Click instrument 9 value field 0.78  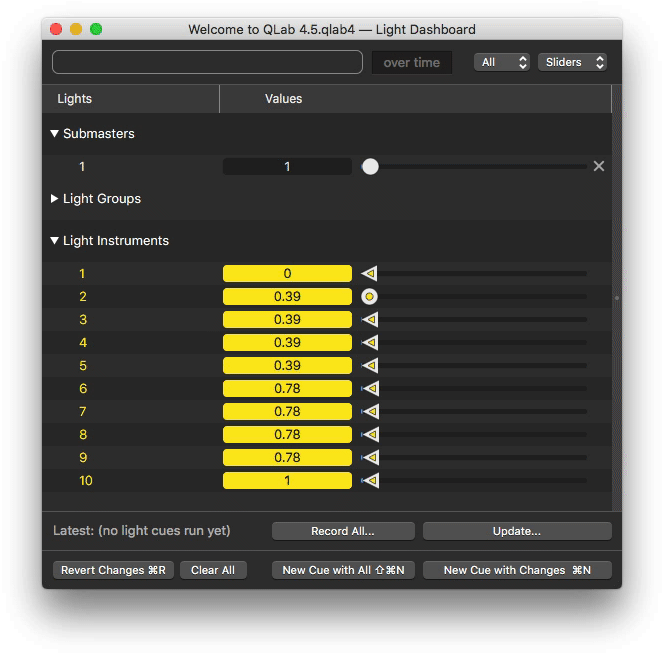(x=287, y=458)
